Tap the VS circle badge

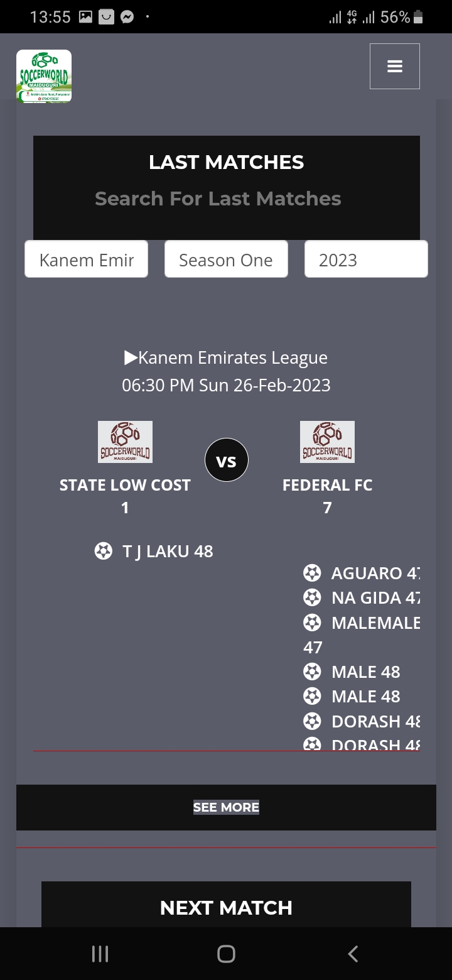click(x=226, y=460)
